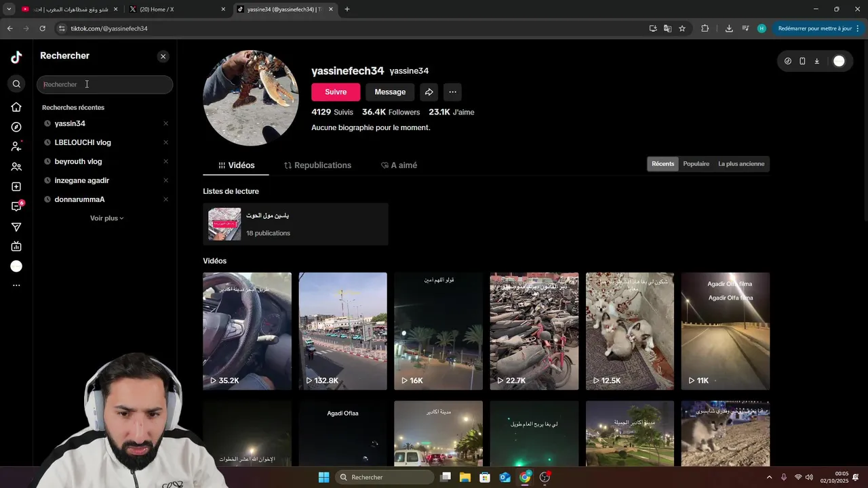Open the profile three-dots options button
The width and height of the screenshot is (868, 488).
(x=452, y=92)
